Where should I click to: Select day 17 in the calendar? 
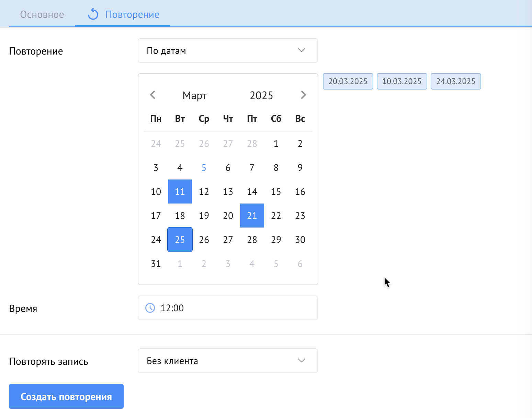point(156,216)
